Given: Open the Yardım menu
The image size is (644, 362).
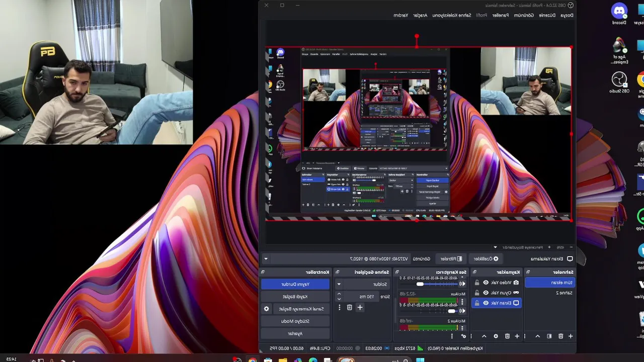Looking at the screenshot, I should pos(400,15).
